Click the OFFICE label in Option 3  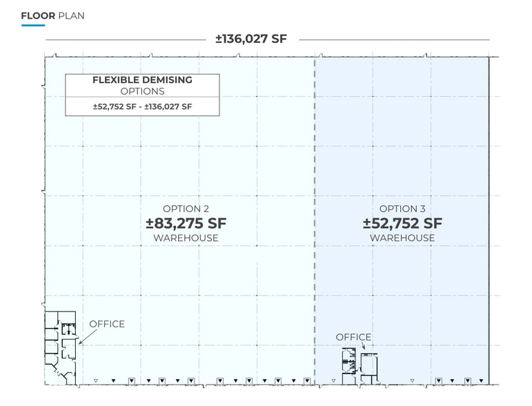(353, 337)
